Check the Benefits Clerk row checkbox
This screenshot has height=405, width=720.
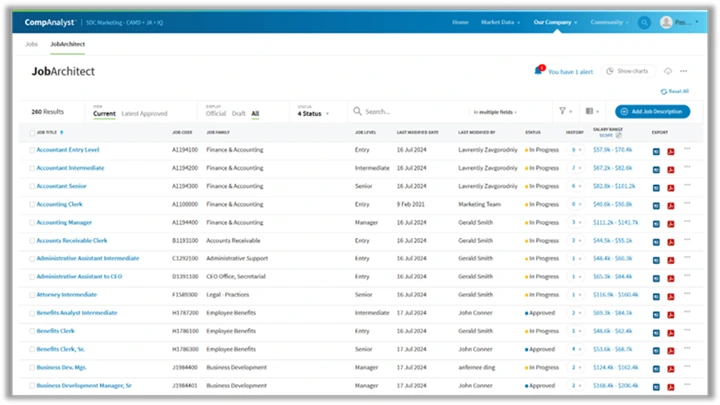tap(32, 332)
